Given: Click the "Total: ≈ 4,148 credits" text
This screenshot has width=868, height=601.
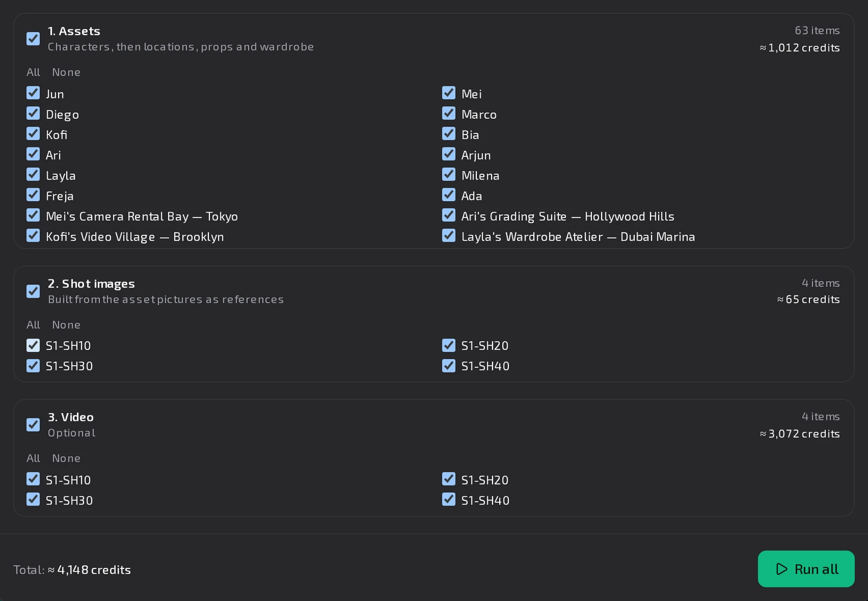Looking at the screenshot, I should [x=72, y=570].
